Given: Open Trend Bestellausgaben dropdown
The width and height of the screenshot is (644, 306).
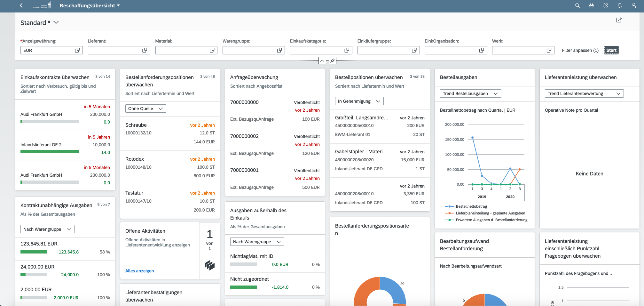Looking at the screenshot, I should (x=470, y=93).
